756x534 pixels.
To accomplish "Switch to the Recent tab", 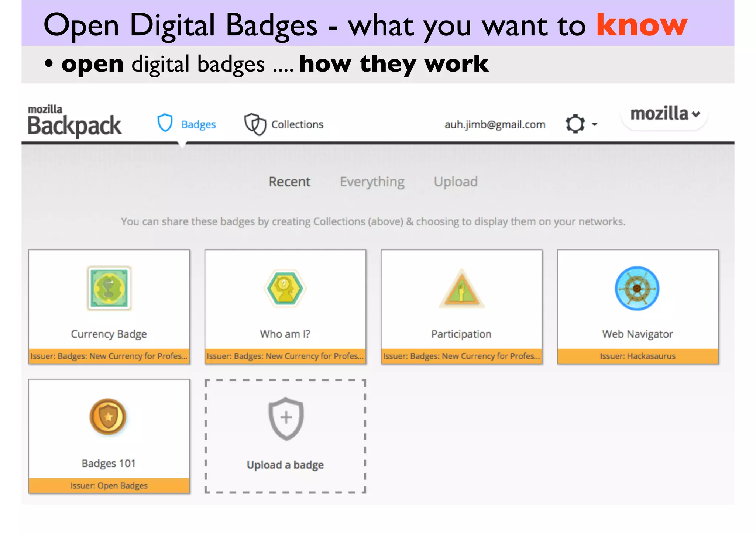I will click(x=289, y=182).
